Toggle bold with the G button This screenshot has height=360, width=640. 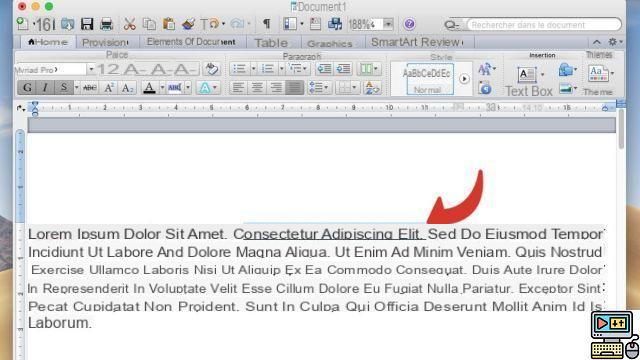pos(27,87)
